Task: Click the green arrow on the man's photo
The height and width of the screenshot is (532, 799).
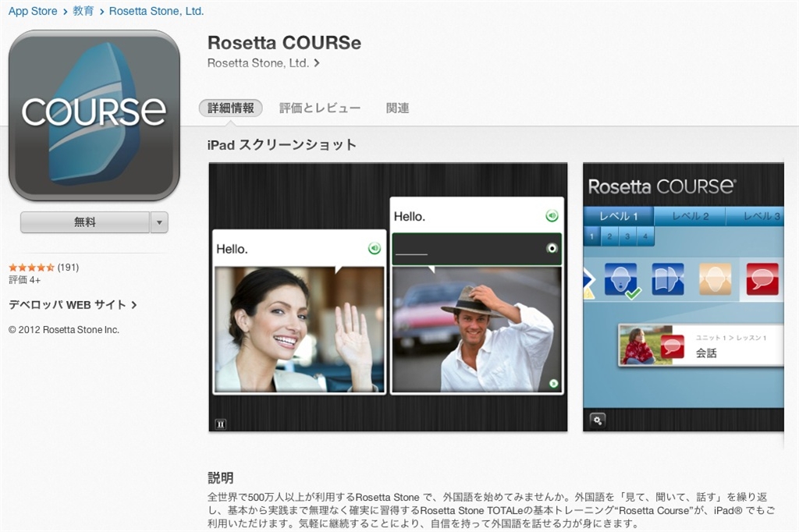Action: [x=553, y=384]
